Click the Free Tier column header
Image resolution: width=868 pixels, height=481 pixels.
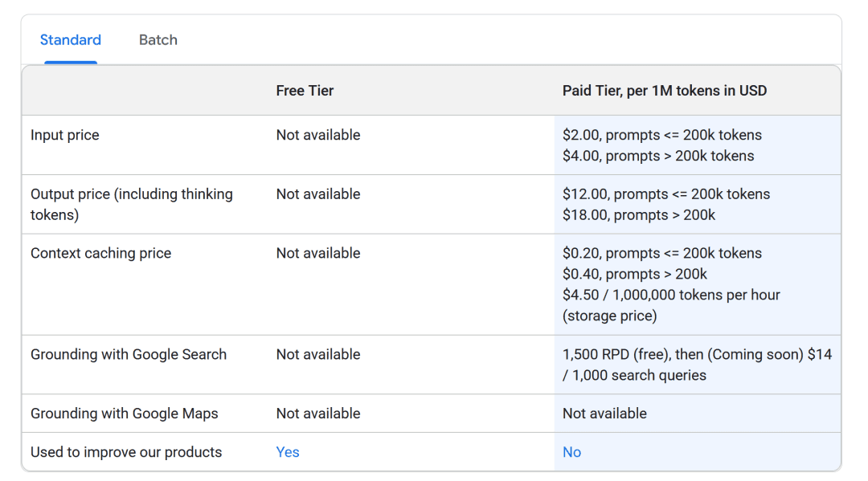point(305,91)
